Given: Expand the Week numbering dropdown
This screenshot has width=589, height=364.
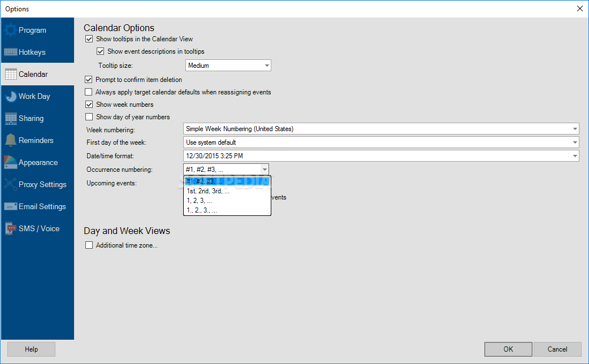Looking at the screenshot, I should point(381,129).
